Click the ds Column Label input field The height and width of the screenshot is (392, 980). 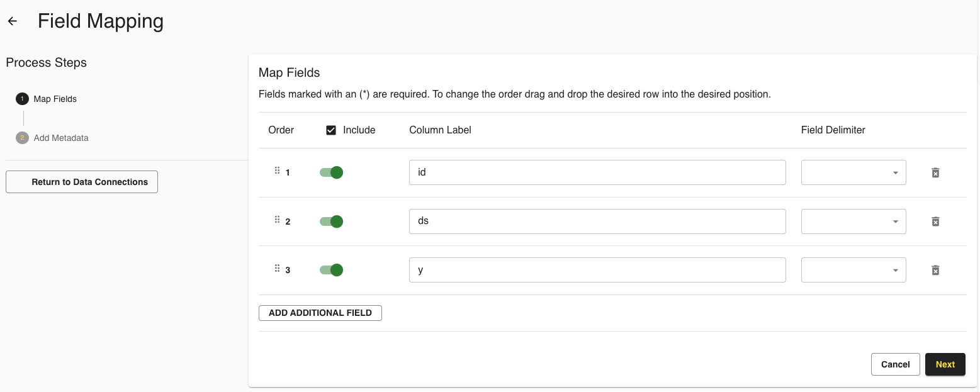(597, 221)
